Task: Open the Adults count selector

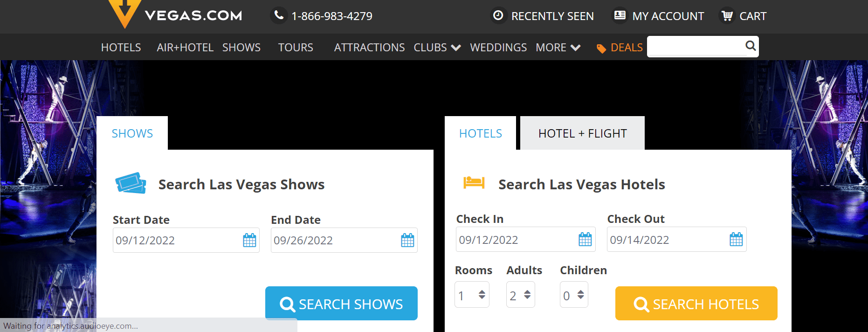Action: click(x=521, y=295)
